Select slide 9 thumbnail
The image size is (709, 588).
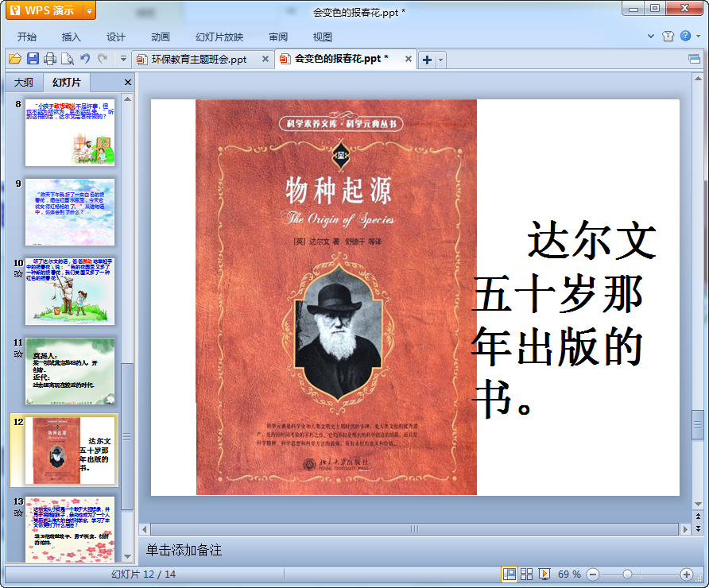pyautogui.click(x=70, y=212)
